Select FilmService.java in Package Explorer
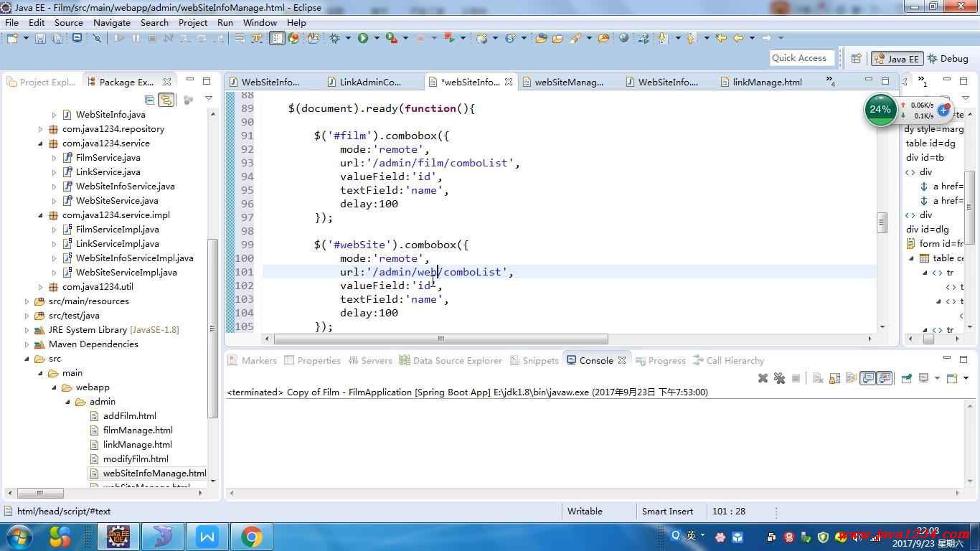The height and width of the screenshot is (551, 980). point(108,158)
